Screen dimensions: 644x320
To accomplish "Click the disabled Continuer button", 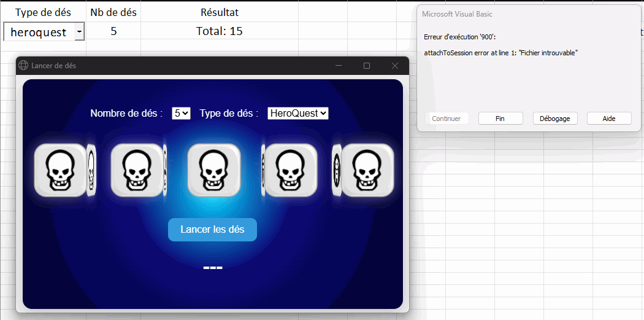I will (x=447, y=119).
